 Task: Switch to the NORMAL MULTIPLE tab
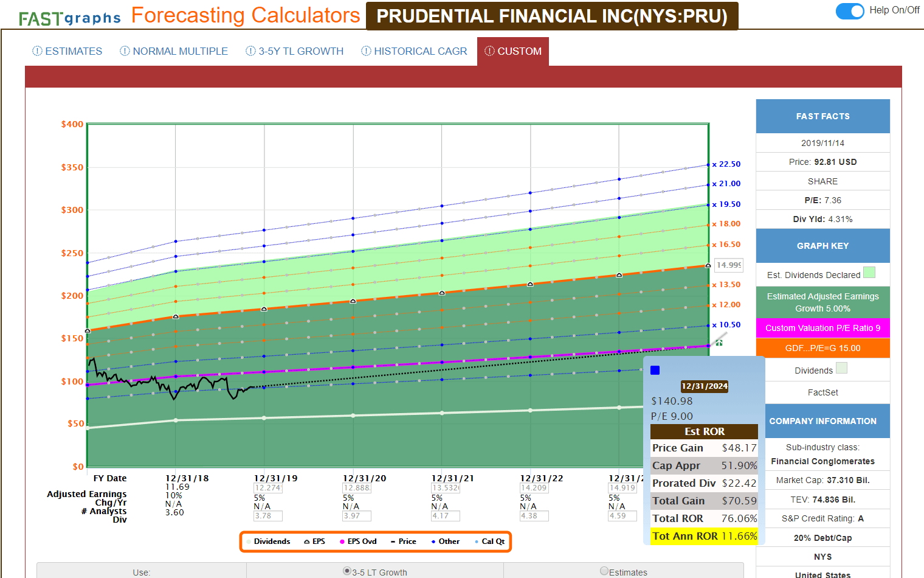(174, 51)
